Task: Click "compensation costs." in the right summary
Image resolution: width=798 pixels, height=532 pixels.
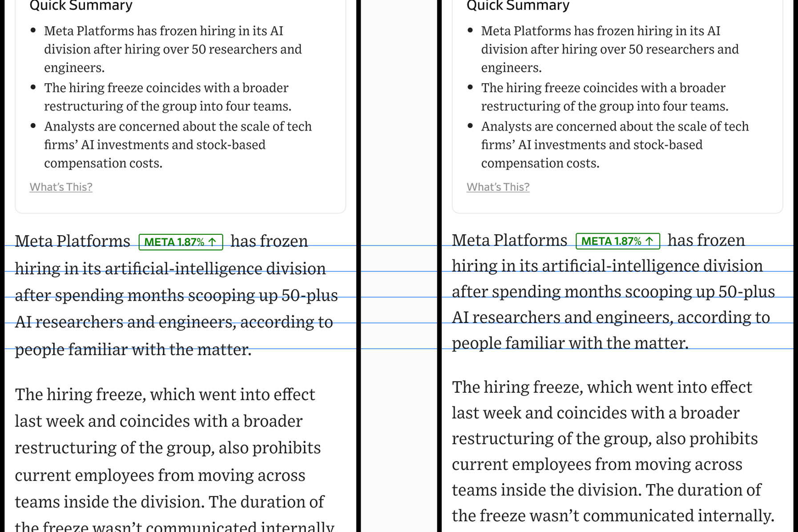Action: (x=540, y=163)
